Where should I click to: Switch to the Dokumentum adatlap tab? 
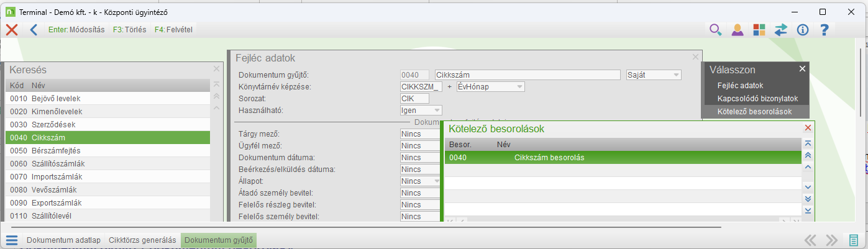(63, 240)
